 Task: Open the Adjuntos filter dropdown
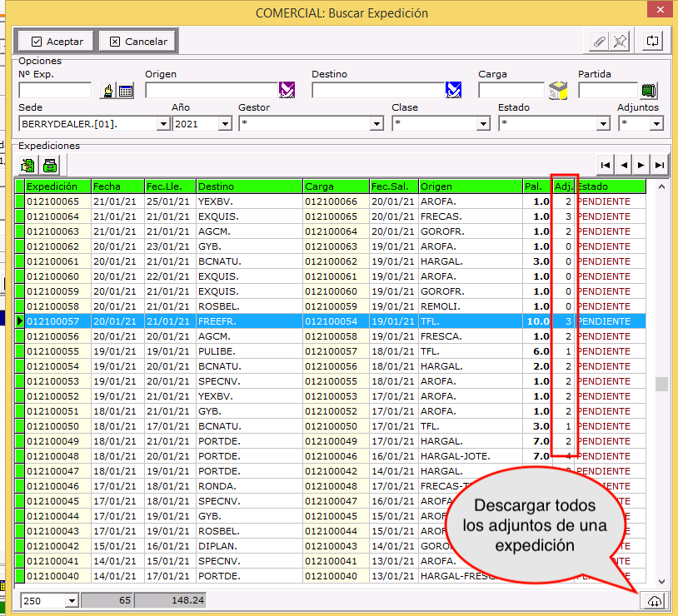(656, 124)
